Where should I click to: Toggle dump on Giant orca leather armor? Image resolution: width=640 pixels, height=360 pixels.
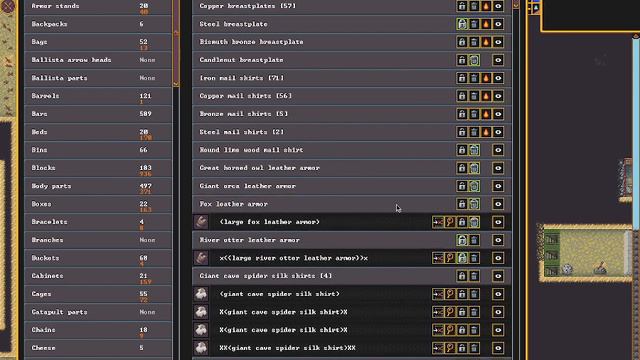pyautogui.click(x=474, y=186)
